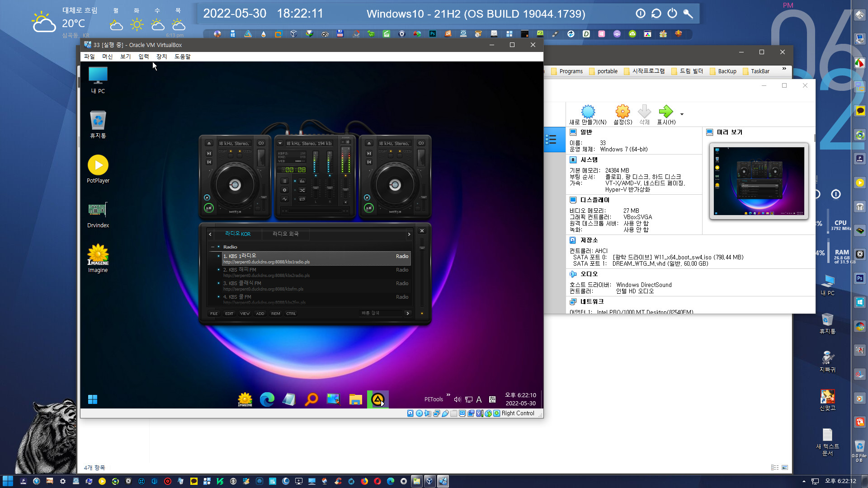Toggle the record circle button in mixer

(284, 190)
